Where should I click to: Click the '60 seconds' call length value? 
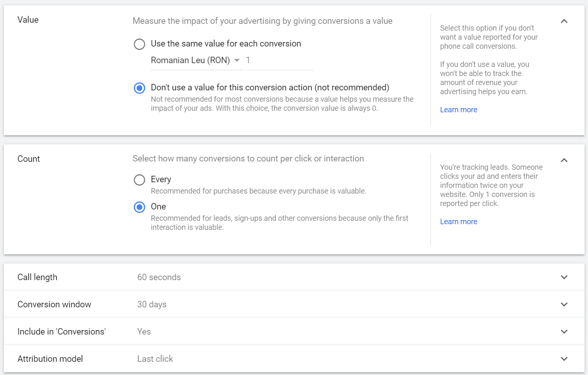pos(159,277)
